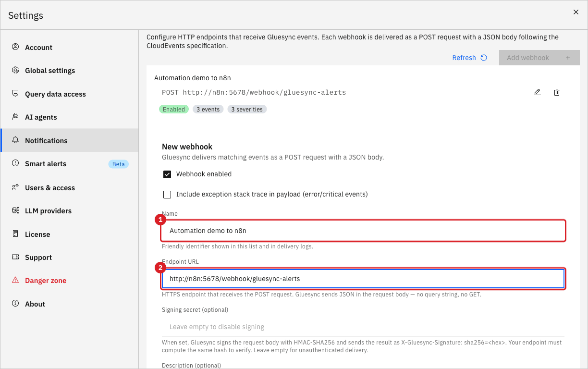Close the Settings dialog
588x369 pixels.
[576, 12]
